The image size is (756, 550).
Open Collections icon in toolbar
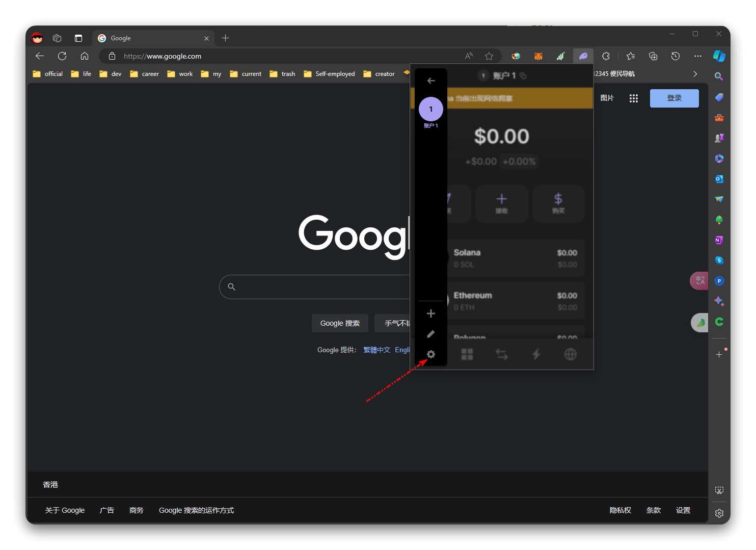pyautogui.click(x=653, y=56)
